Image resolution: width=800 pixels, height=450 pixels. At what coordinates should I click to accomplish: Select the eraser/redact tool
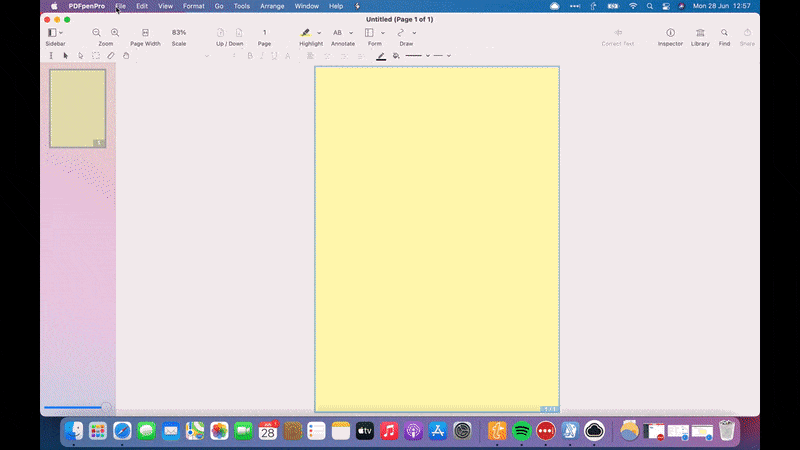[111, 56]
